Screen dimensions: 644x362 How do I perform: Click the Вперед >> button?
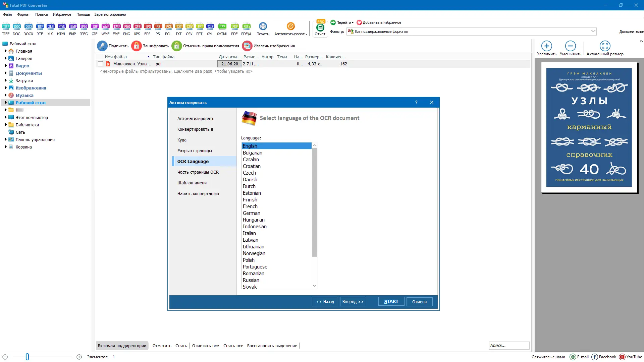tap(353, 302)
